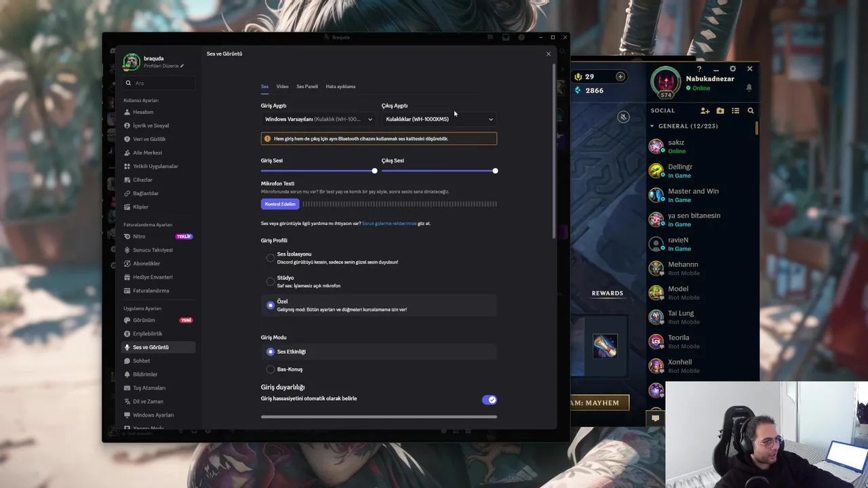Open Çıkış Aygıtı output device dropdown
868x488 pixels.
pyautogui.click(x=439, y=119)
